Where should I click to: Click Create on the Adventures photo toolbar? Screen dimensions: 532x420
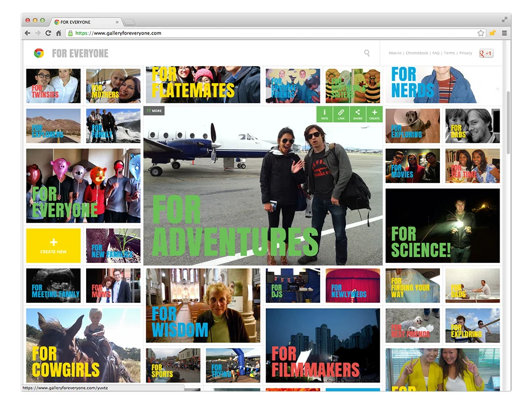pyautogui.click(x=375, y=114)
